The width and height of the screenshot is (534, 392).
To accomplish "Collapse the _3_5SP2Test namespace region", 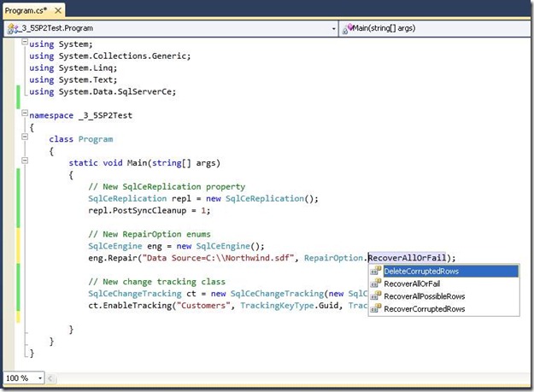I will pos(23,114).
